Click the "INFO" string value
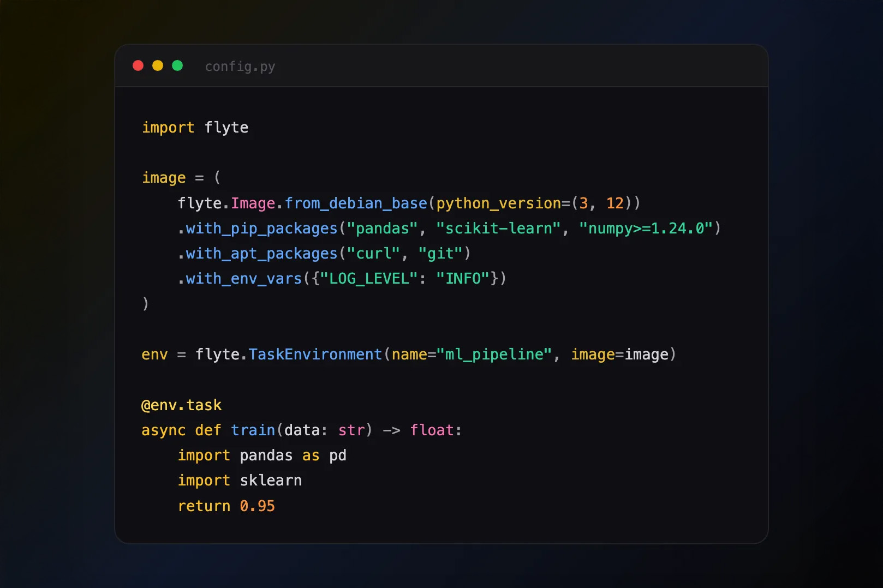The width and height of the screenshot is (883, 588). (463, 278)
